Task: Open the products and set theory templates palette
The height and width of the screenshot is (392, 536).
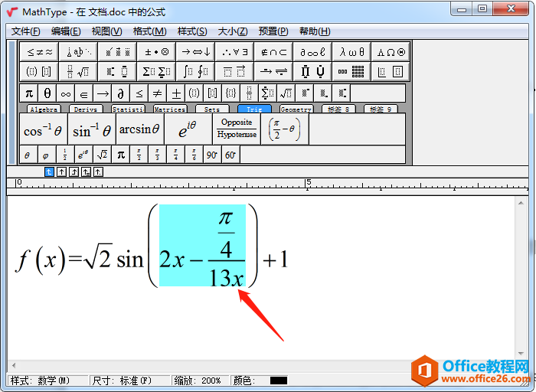Action: (312, 71)
